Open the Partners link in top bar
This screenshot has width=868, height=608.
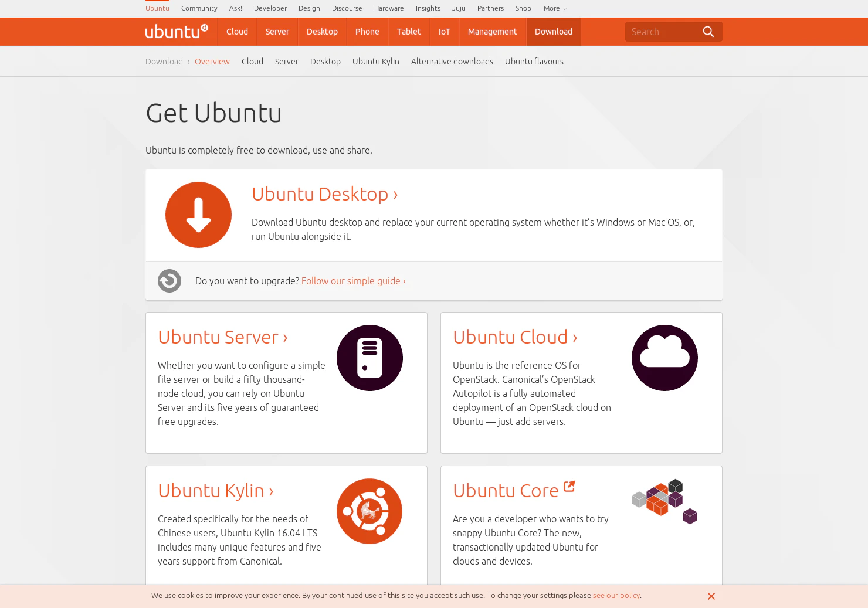pos(490,8)
